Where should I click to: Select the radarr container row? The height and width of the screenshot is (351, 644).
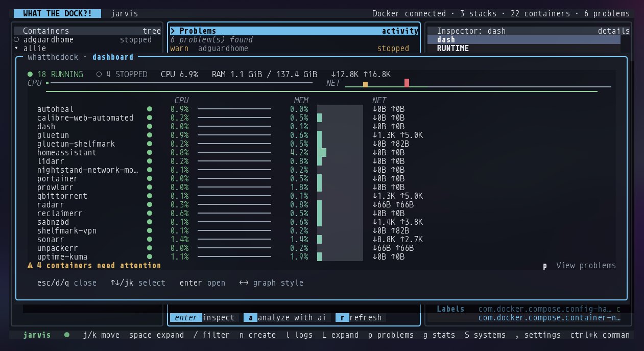pos(322,204)
